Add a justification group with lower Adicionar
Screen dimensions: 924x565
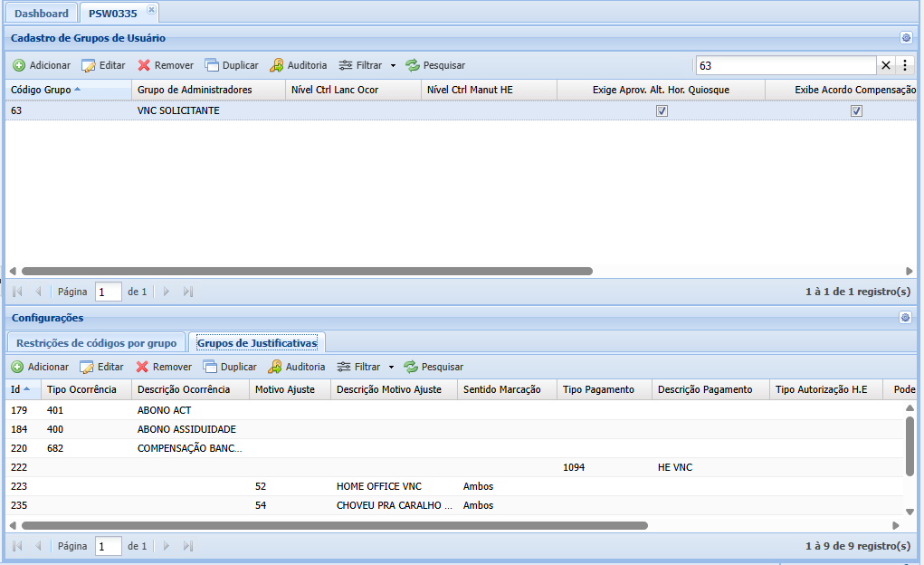(40, 367)
